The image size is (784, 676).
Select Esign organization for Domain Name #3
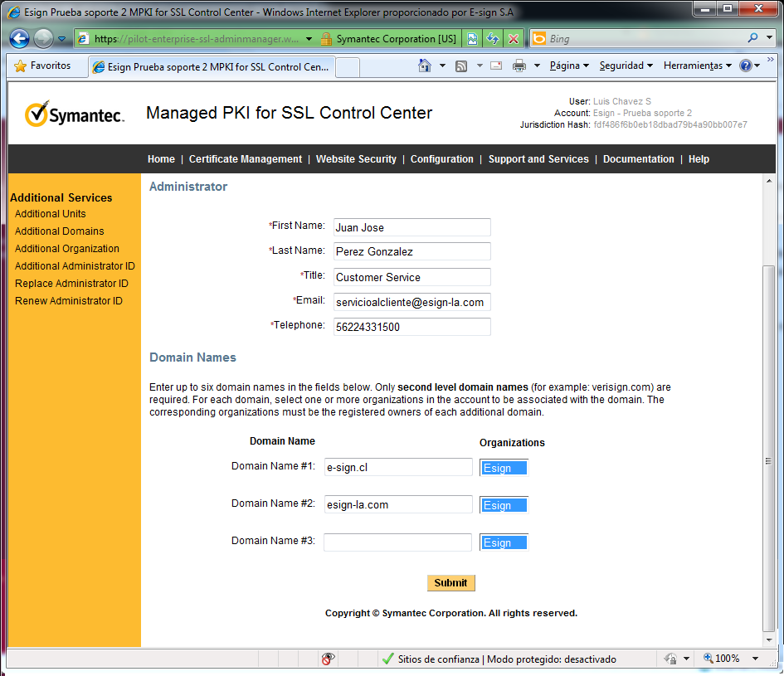(504, 542)
